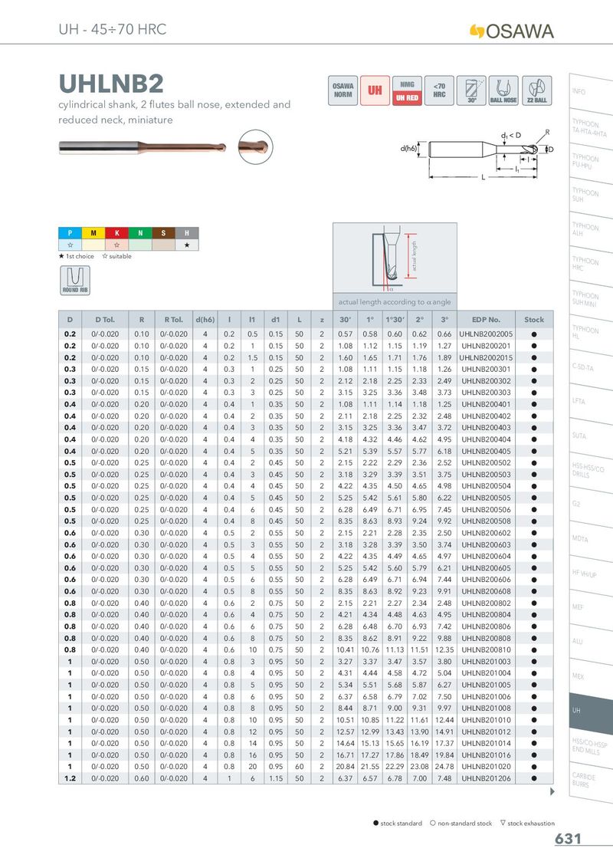Select the 30° helix angle icon

471,90
